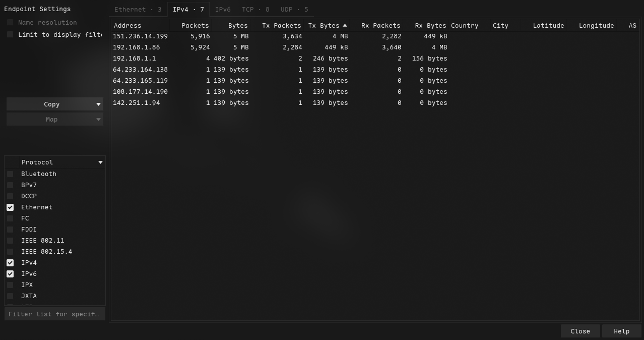Image resolution: width=644 pixels, height=340 pixels.
Task: Toggle Limit to display filter checkbox
Action: click(x=10, y=35)
